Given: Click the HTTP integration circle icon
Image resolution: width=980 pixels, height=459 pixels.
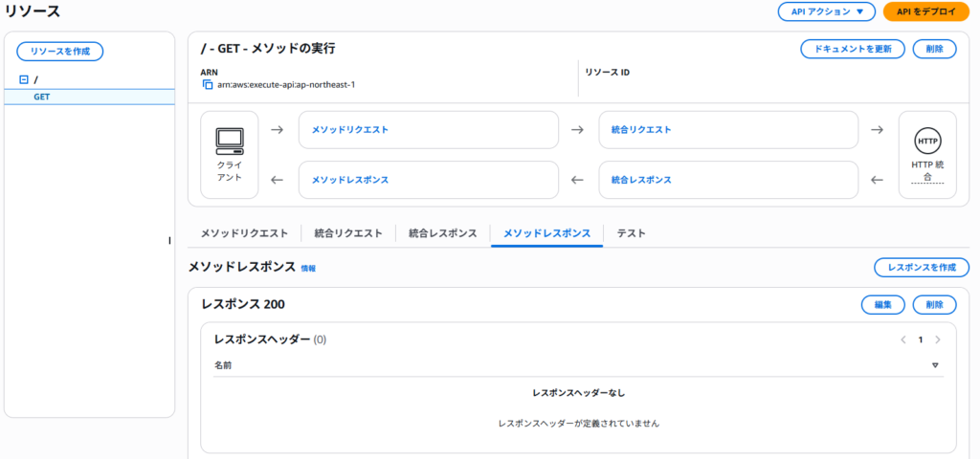Looking at the screenshot, I should [927, 141].
